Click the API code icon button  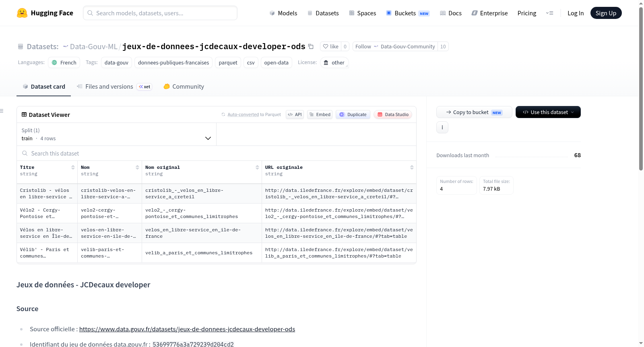pyautogui.click(x=295, y=114)
